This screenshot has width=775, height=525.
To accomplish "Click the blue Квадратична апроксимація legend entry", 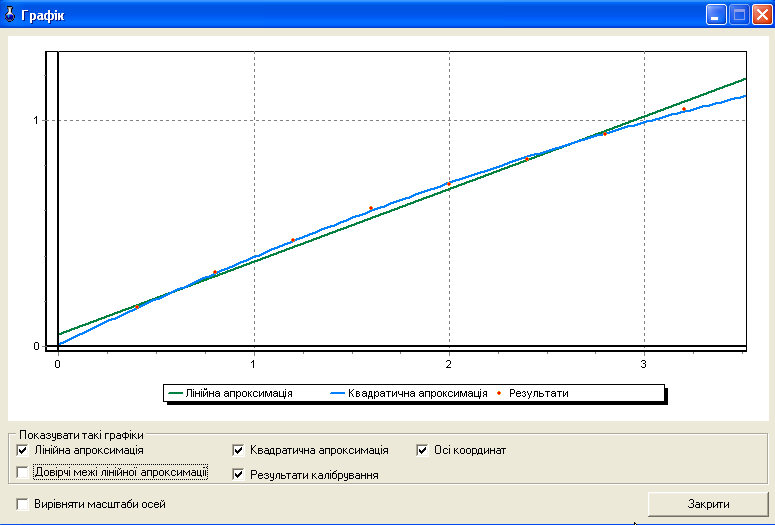I will [x=409, y=394].
